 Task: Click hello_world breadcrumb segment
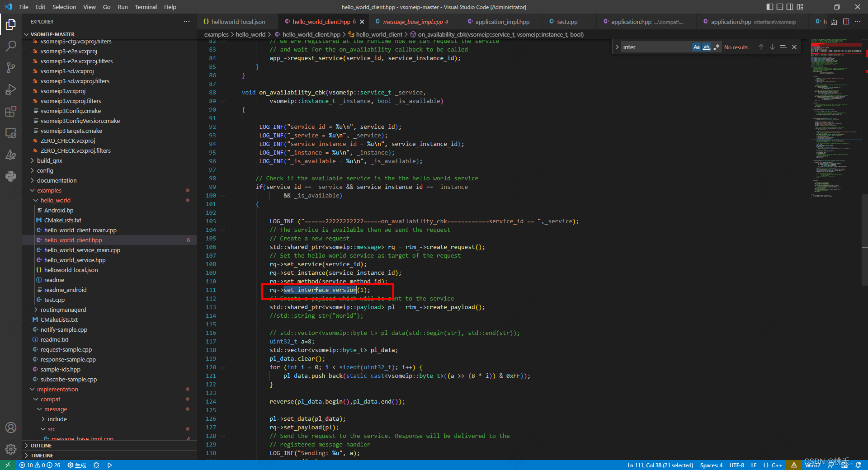[x=250, y=34]
